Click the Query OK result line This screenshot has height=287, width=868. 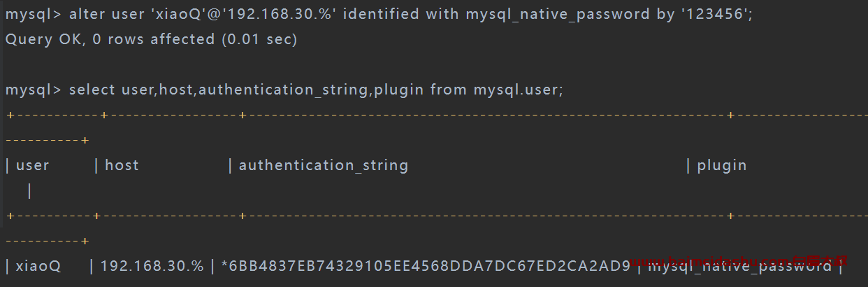coord(151,40)
